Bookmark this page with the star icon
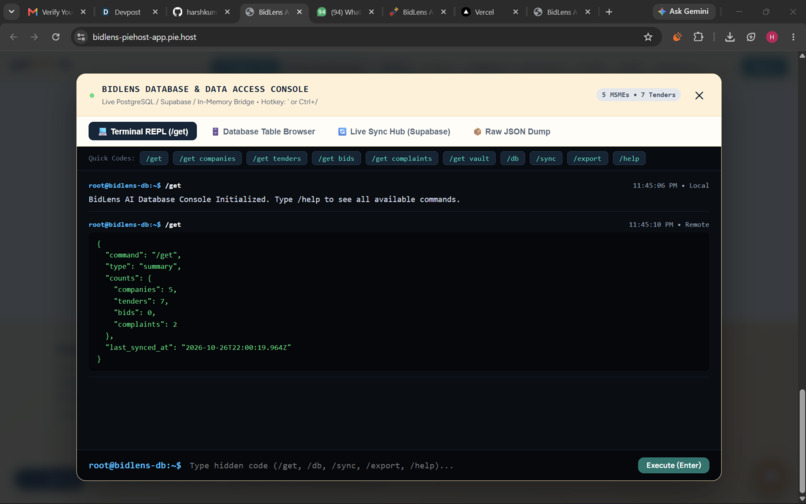Image resolution: width=806 pixels, height=504 pixels. pyautogui.click(x=648, y=37)
